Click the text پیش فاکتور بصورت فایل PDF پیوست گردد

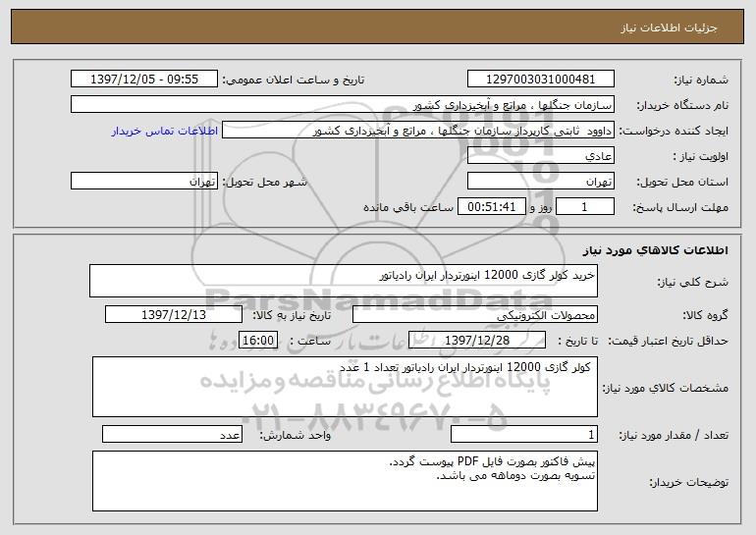tap(492, 461)
